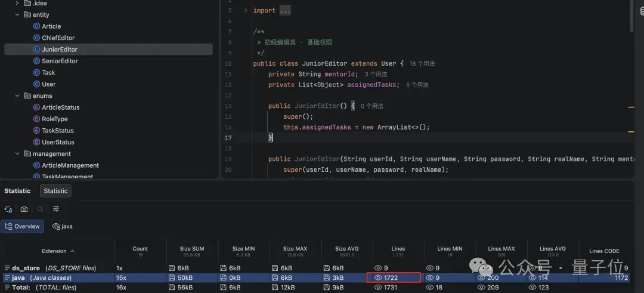Click the camera snapshot icon in Statistic toolbar

click(24, 209)
